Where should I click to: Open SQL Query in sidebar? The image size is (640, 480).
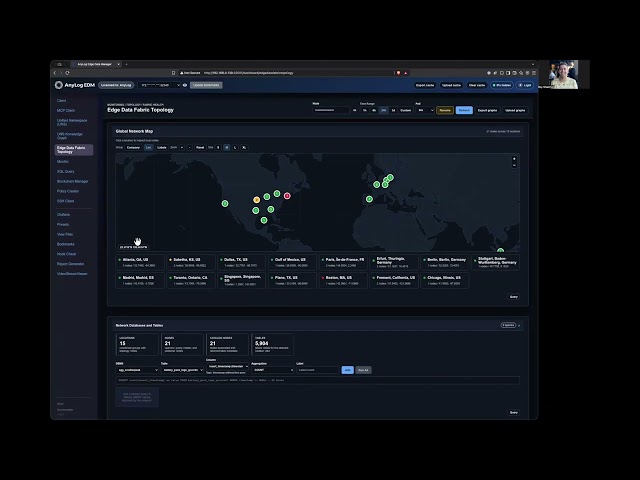66,172
